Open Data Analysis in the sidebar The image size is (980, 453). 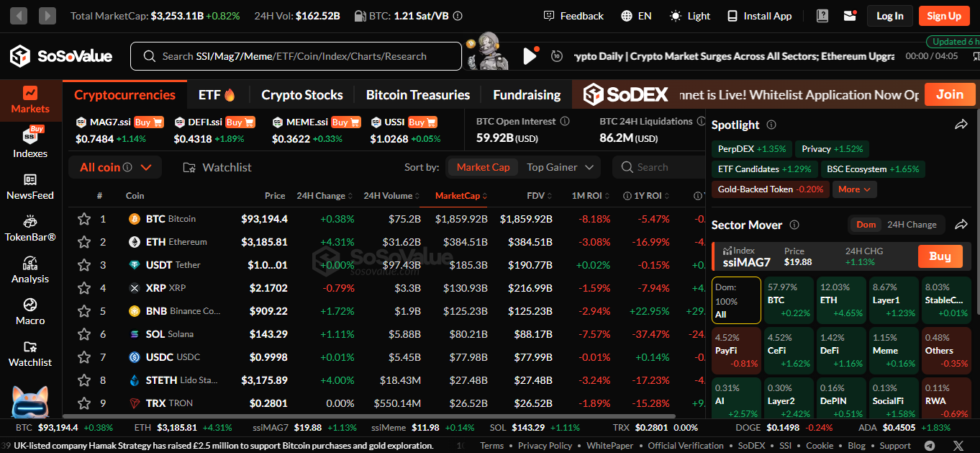30,269
